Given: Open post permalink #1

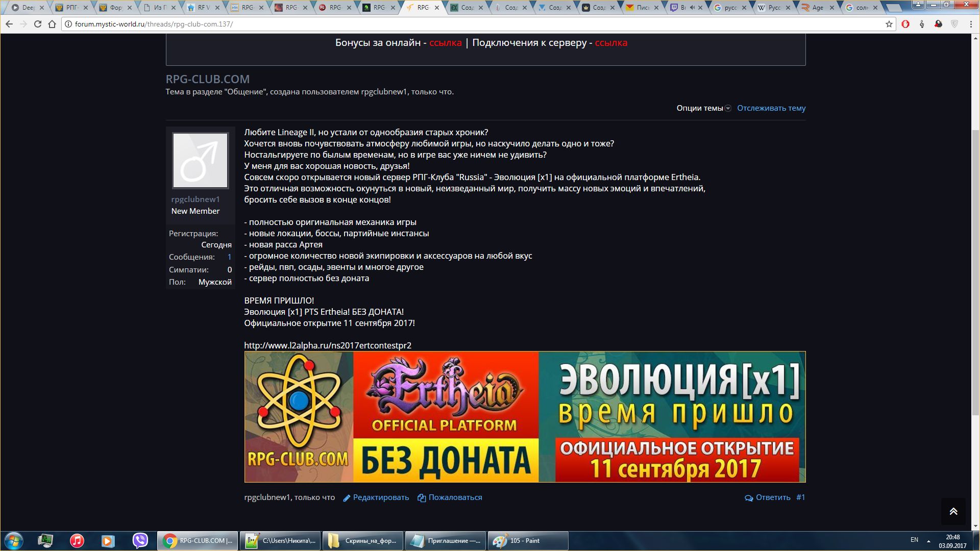Looking at the screenshot, I should click(800, 497).
